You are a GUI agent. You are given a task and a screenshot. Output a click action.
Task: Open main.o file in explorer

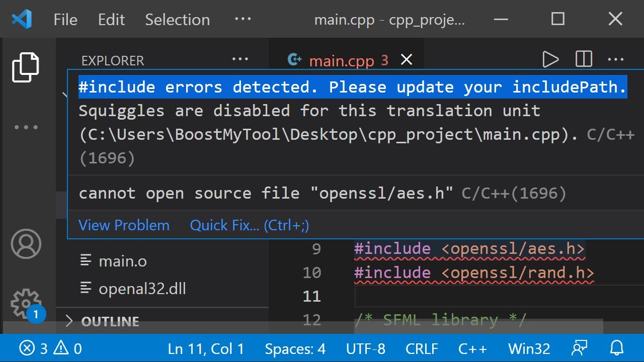click(122, 261)
